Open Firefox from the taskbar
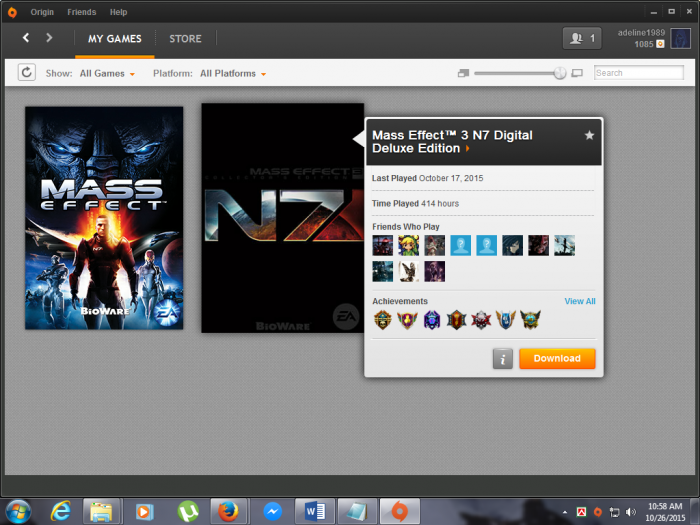 coord(228,512)
